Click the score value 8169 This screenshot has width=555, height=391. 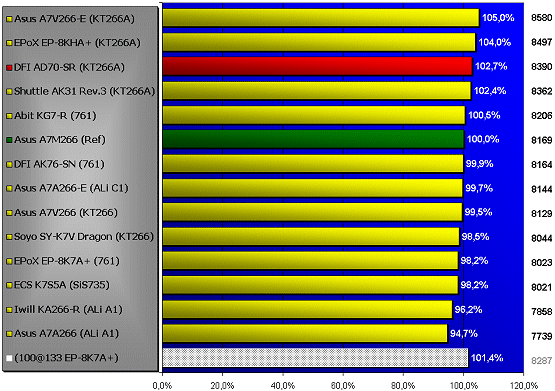[x=542, y=140]
